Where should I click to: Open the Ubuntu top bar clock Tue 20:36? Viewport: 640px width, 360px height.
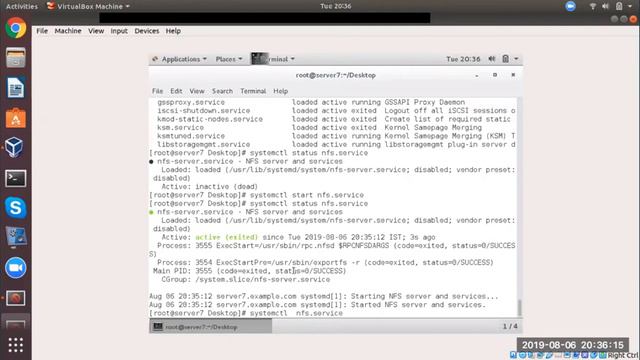coord(336,6)
